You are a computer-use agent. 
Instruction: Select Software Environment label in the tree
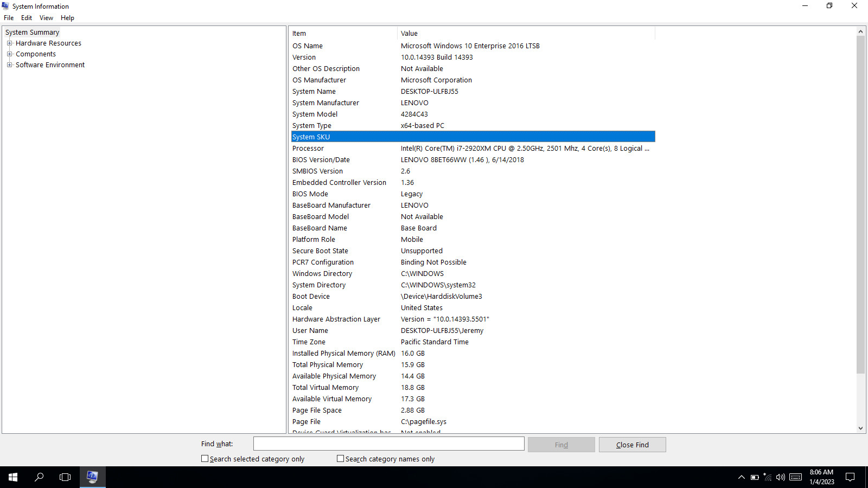(50, 65)
